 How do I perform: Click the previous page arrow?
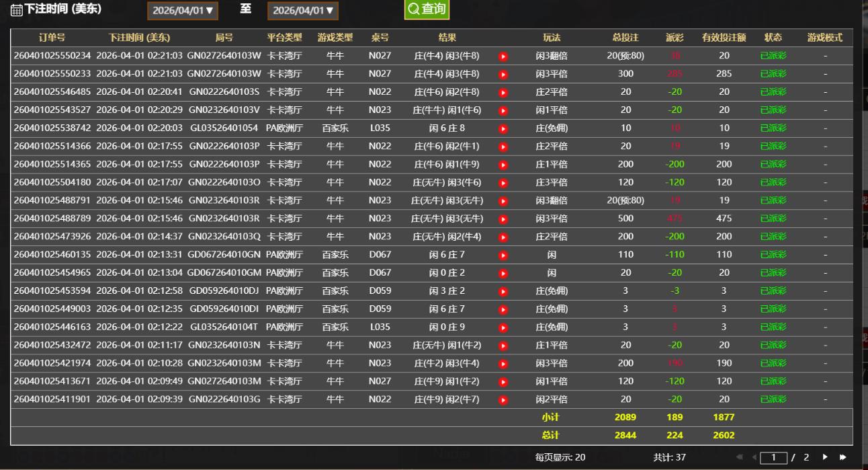[754, 457]
